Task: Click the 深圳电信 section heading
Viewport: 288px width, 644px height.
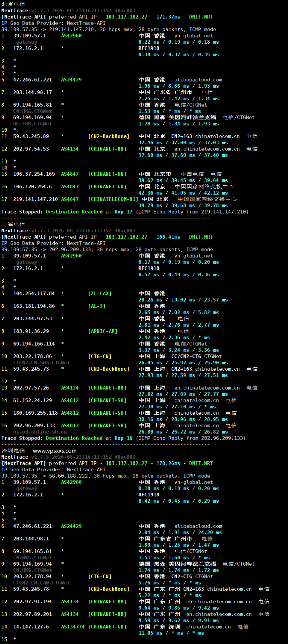Action: tap(13, 451)
